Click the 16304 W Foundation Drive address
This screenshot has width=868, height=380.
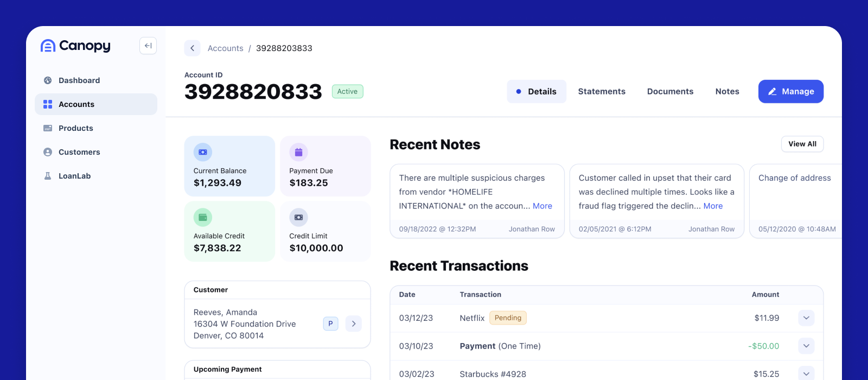(245, 324)
